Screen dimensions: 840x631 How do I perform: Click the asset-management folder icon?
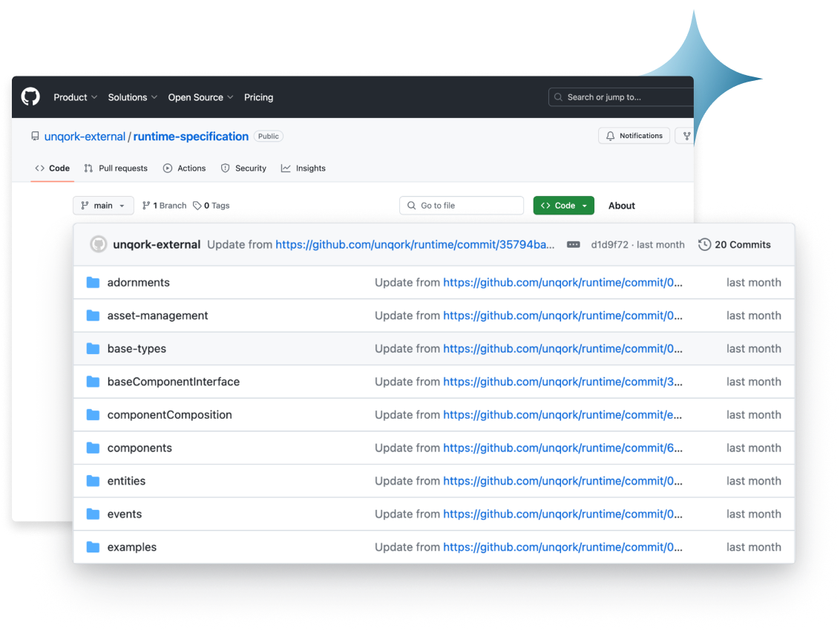(93, 315)
